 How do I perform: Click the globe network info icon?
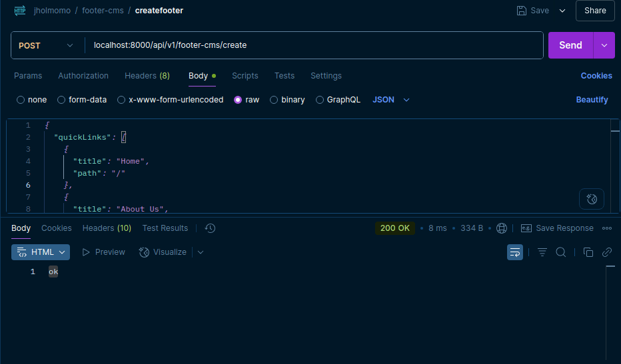point(502,228)
